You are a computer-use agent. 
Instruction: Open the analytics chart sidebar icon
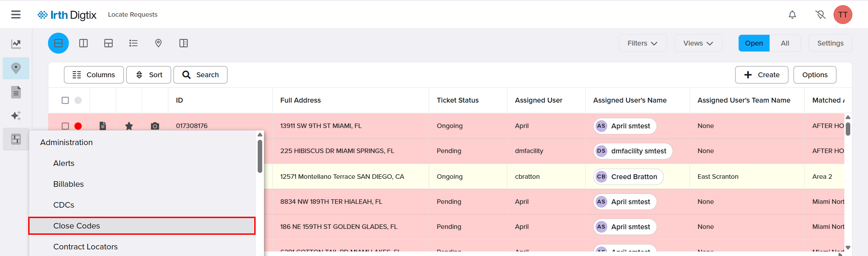16,44
